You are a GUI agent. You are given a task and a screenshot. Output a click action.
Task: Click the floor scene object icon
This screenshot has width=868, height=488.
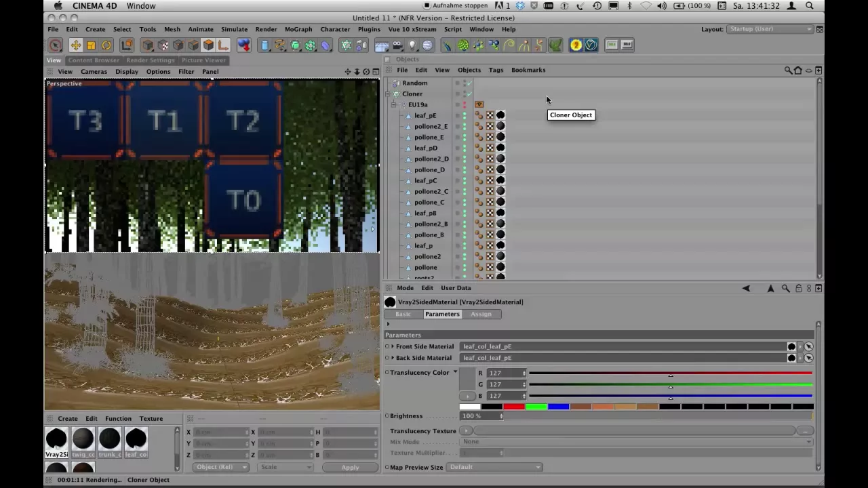[x=382, y=45]
